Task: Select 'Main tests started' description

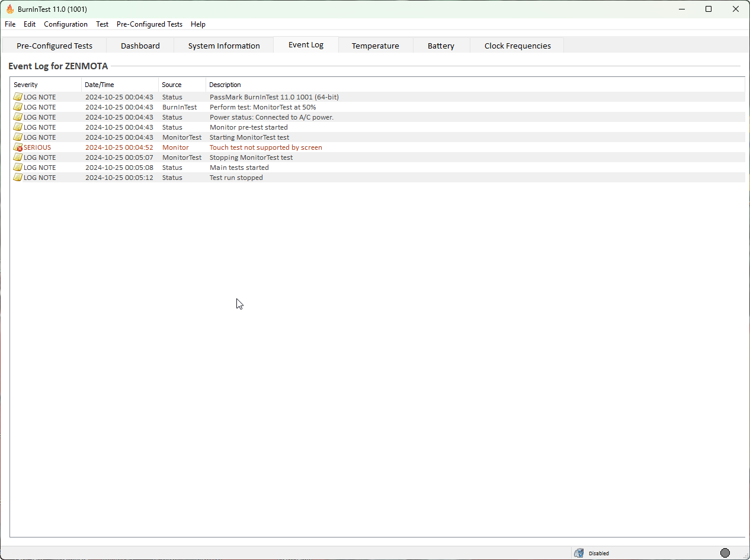Action: [x=239, y=168]
